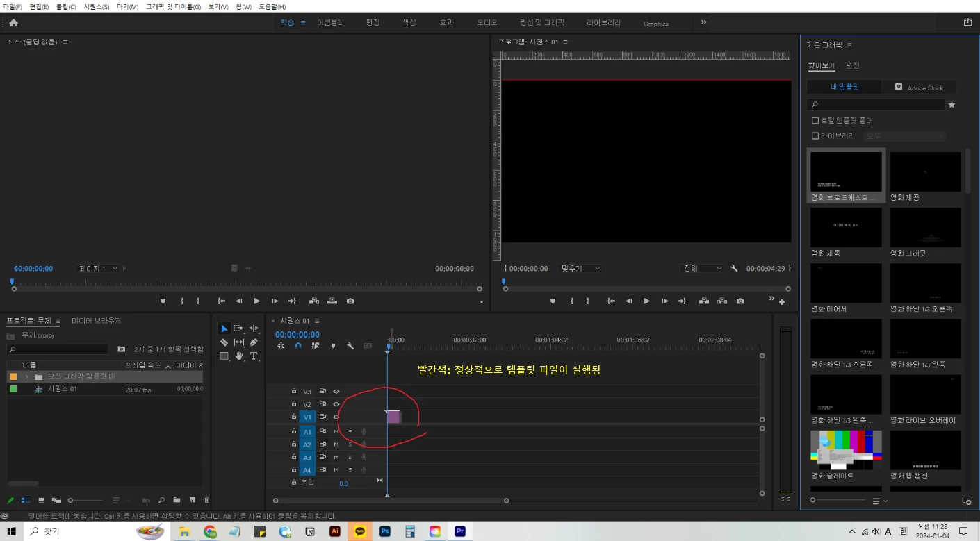Select the Selection arrow tool

click(224, 328)
